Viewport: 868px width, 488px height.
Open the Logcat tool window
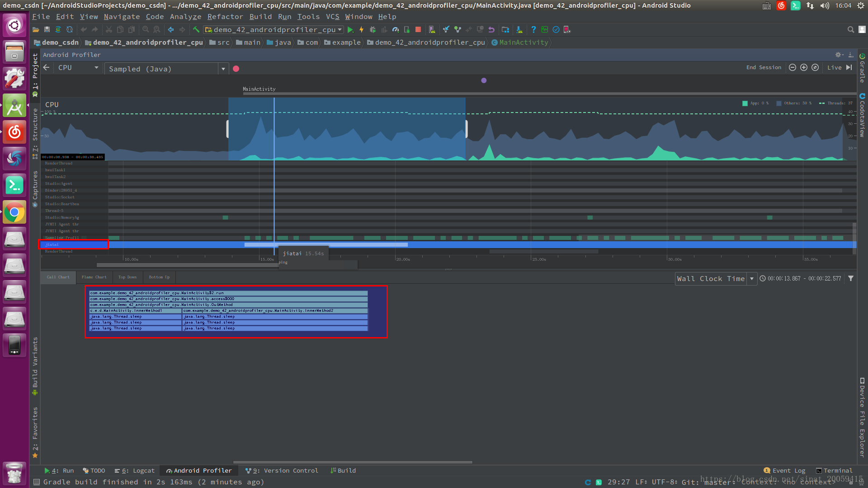tap(135, 470)
